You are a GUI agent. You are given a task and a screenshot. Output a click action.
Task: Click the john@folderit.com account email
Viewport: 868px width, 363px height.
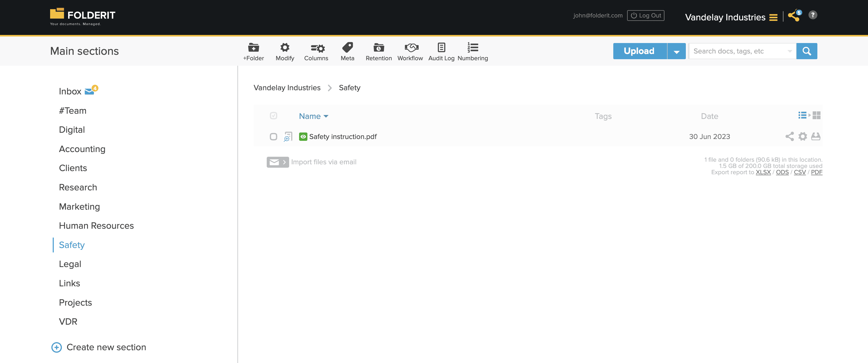[598, 15]
